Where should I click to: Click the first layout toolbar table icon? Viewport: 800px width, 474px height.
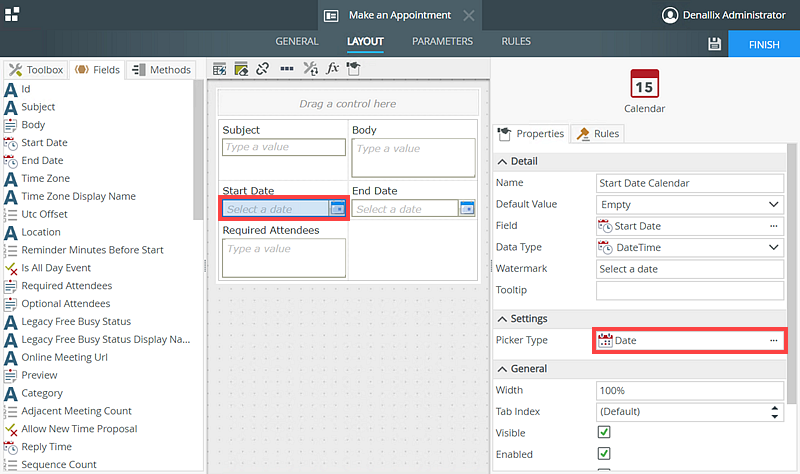click(x=220, y=69)
